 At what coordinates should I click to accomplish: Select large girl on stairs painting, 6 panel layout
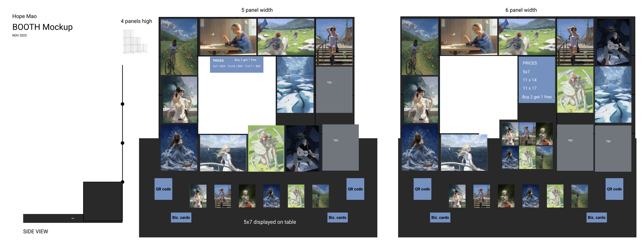pos(575,42)
